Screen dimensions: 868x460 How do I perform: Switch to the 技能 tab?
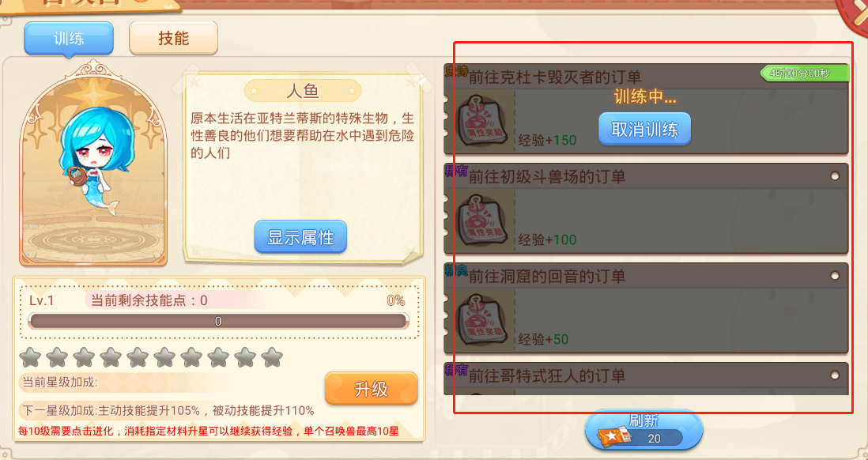(x=173, y=38)
